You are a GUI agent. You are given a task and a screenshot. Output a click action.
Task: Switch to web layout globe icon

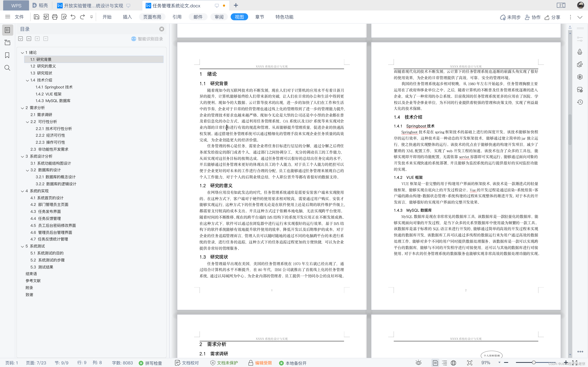[453, 363]
